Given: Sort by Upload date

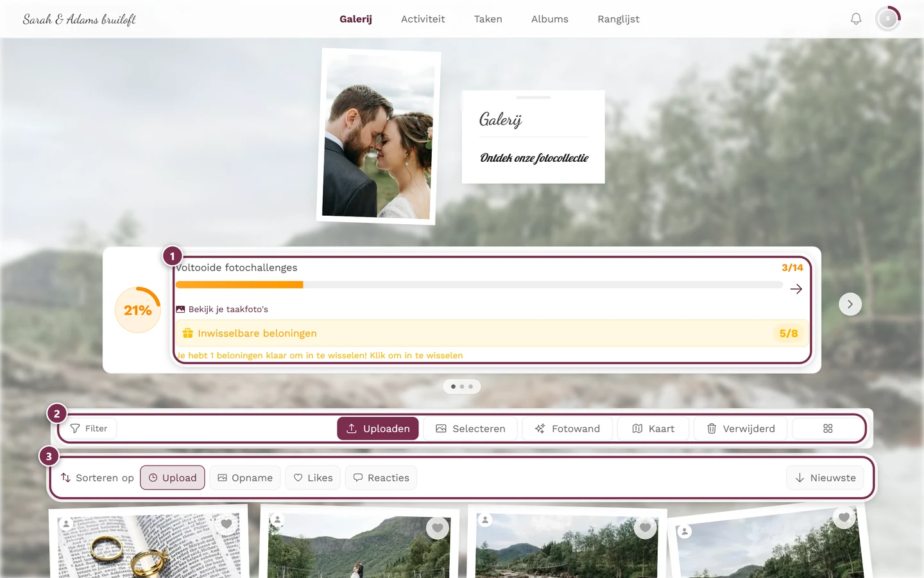Looking at the screenshot, I should (x=173, y=478).
